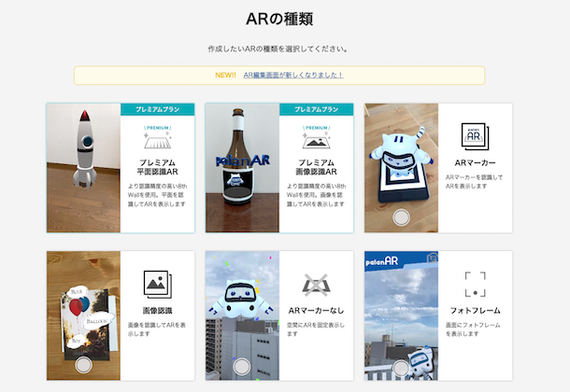Choose the ARマーカーなし option title
Image resolution: width=570 pixels, height=392 pixels.
316,311
